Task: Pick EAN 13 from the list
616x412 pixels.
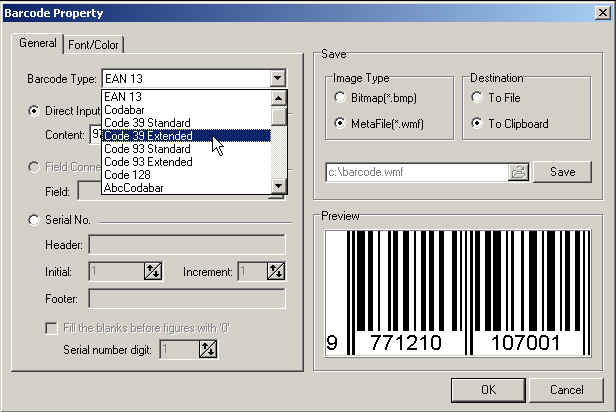Action: pyautogui.click(x=187, y=97)
